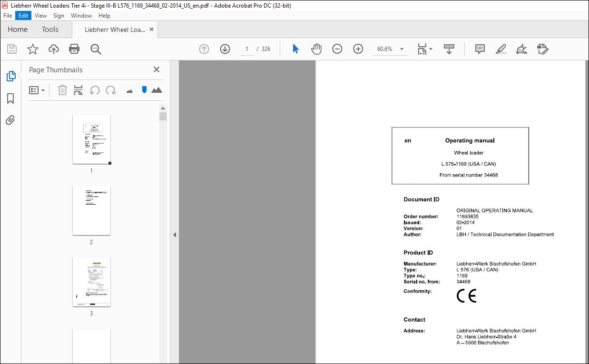589x364 pixels.
Task: Open the Edit menu
Action: click(x=23, y=16)
